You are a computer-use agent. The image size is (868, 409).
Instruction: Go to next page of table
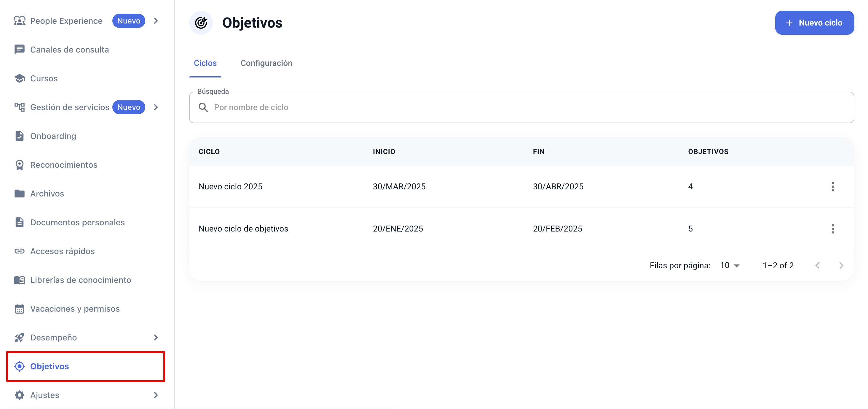click(x=841, y=266)
